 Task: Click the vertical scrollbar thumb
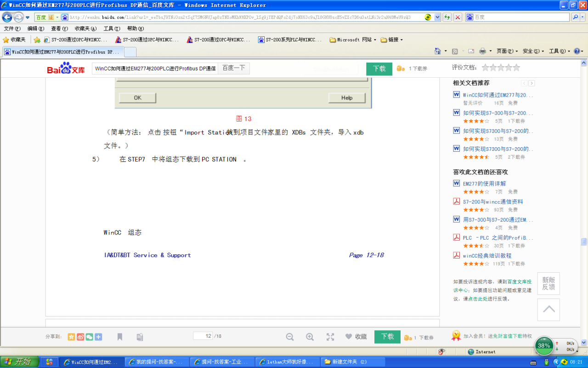point(584,241)
